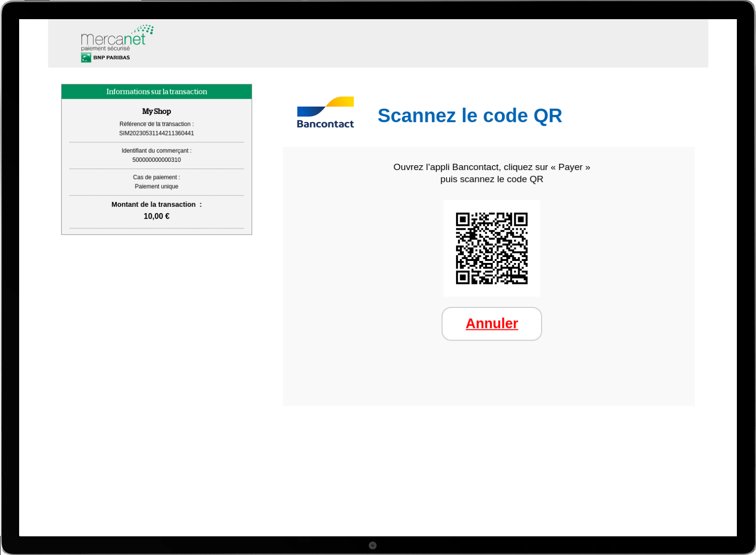Screen dimensions: 756x555
Task: Click the 'Ouvrez l'appli Bancontact' instruction text
Action: tap(491, 167)
